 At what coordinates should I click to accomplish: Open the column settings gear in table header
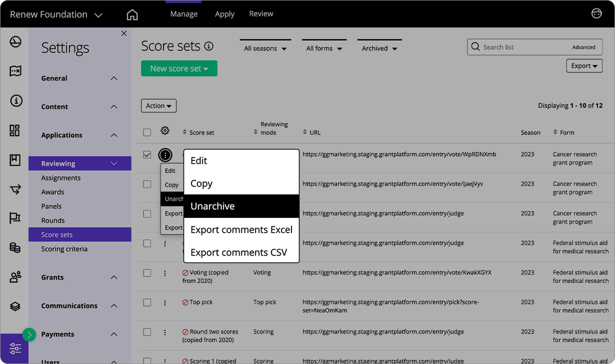[x=165, y=131]
